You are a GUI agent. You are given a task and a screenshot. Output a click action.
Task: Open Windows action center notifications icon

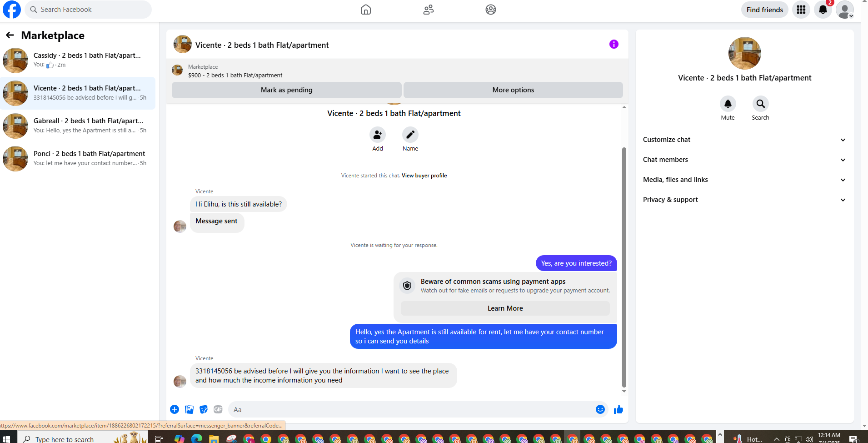(853, 439)
